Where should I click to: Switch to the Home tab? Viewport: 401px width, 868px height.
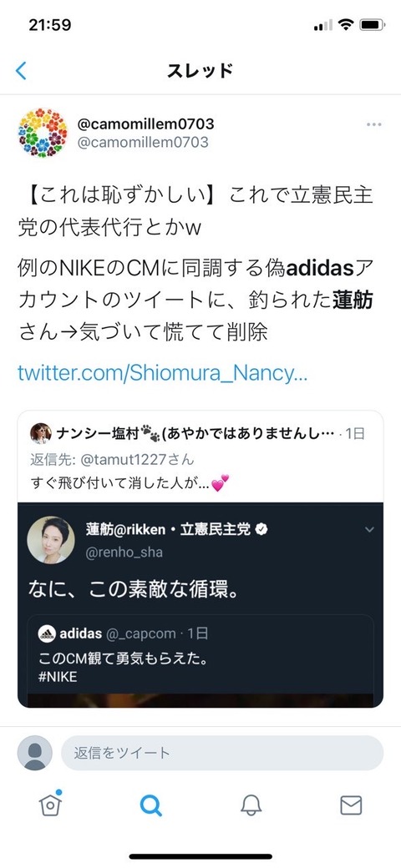(x=50, y=804)
